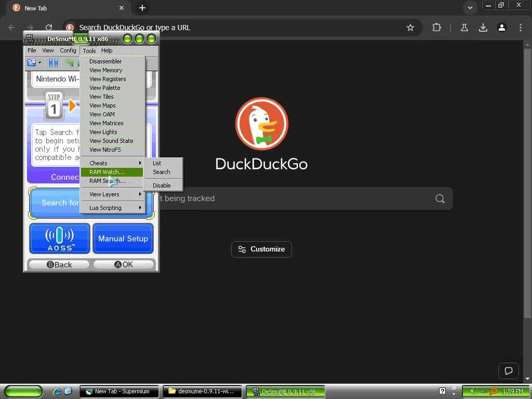
Task: Launch Internet Explorer from quick launch
Action: (57, 391)
